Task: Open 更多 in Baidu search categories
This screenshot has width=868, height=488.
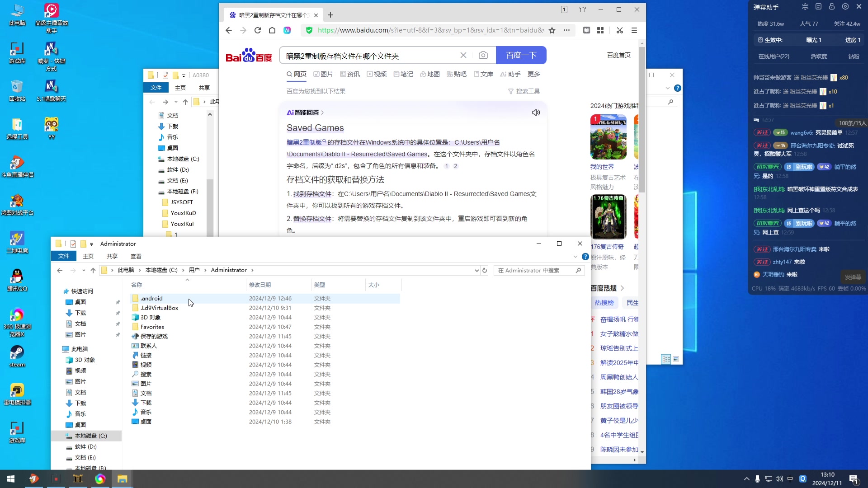Action: 534,74
